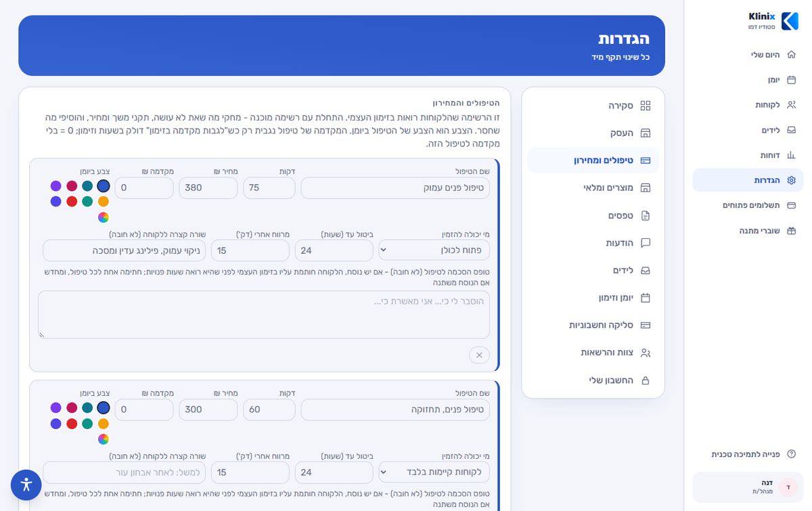Pick the purple color for טיפול פנים עמוק
Viewport: 812px width, 511px height.
click(56, 185)
